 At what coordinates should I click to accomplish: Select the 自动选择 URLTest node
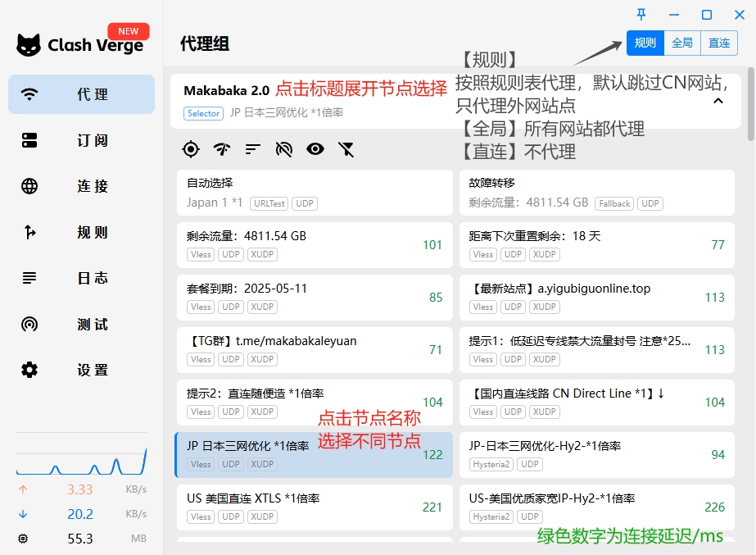[315, 193]
